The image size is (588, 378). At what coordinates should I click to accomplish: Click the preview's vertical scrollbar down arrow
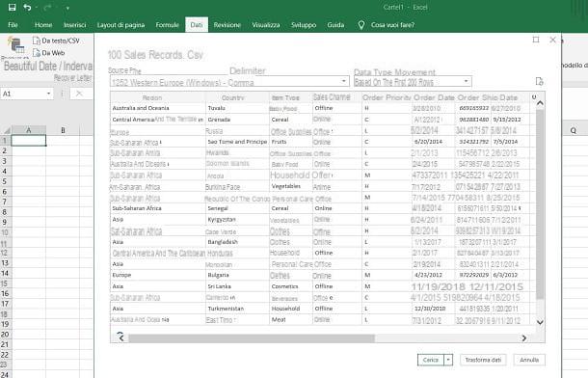[540, 322]
